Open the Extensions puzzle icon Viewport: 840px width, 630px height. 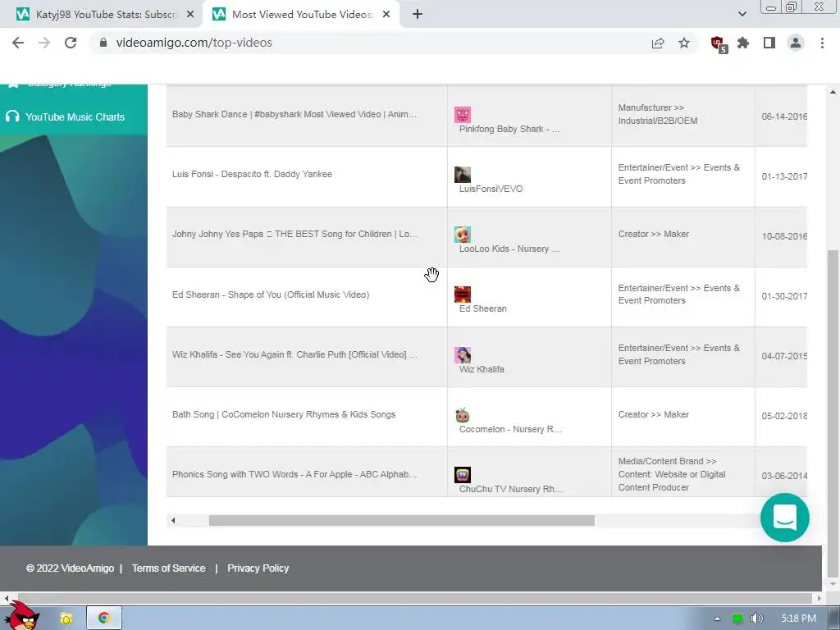[743, 43]
